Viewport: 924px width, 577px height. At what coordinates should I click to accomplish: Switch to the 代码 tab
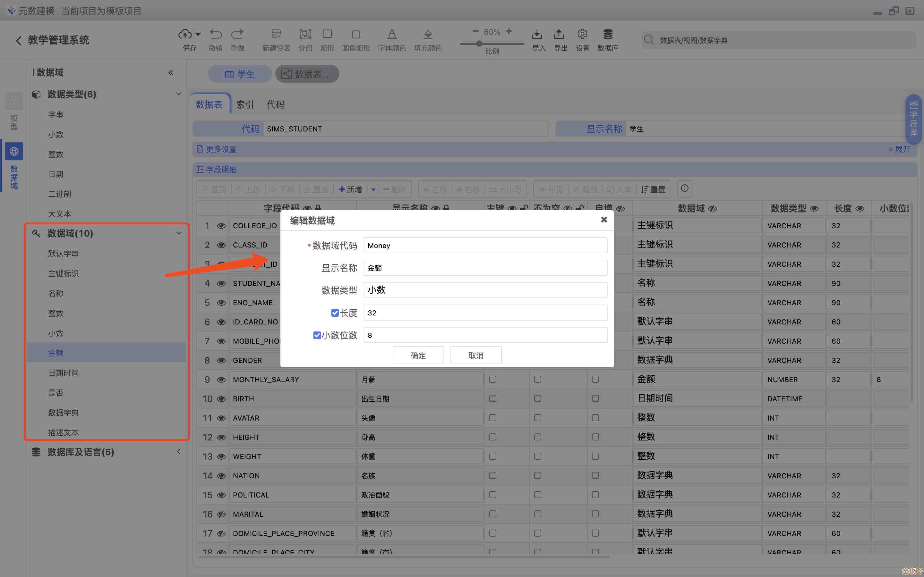[275, 105]
